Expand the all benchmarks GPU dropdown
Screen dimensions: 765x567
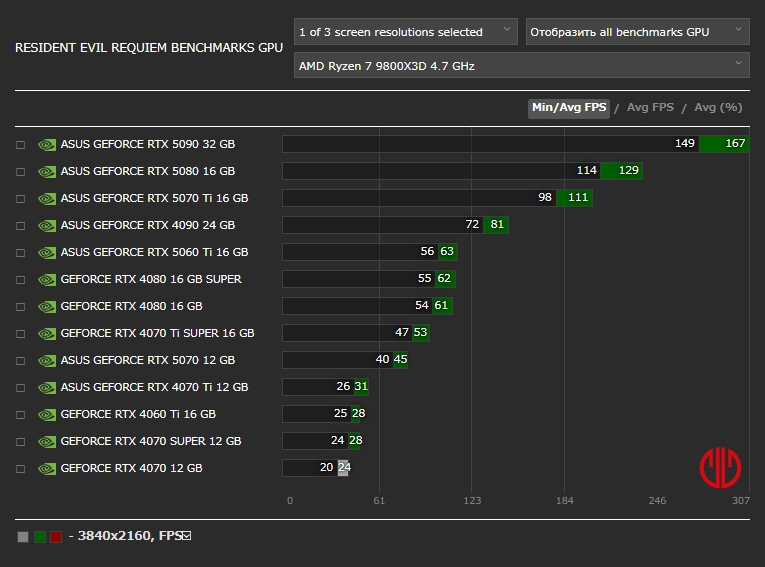[x=637, y=32]
